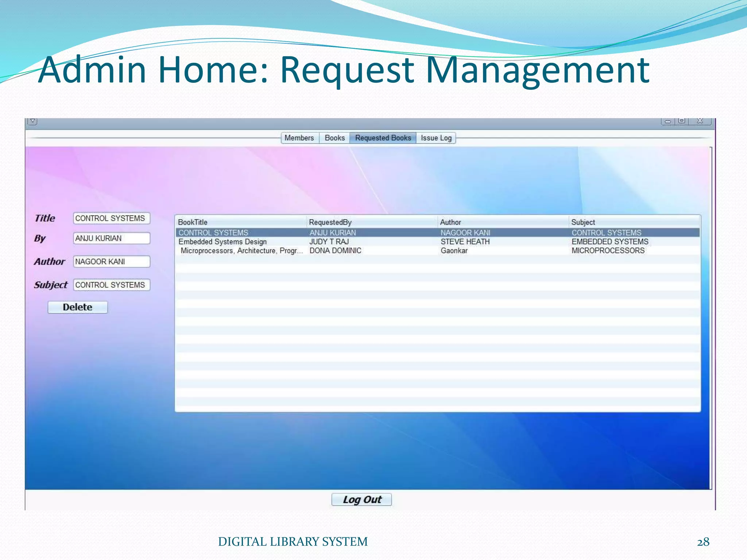Image resolution: width=747 pixels, height=560 pixels.
Task: Switch to the Members tab
Action: coord(299,138)
